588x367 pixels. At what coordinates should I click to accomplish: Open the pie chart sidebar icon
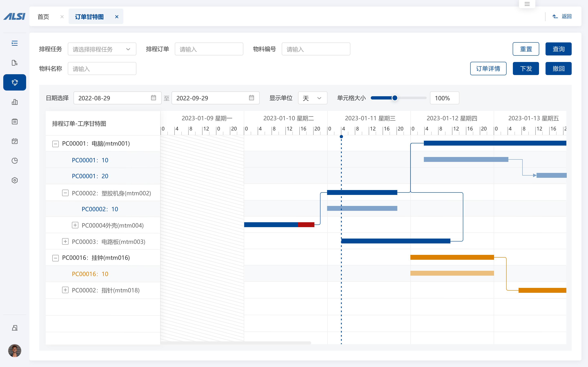coord(14,161)
